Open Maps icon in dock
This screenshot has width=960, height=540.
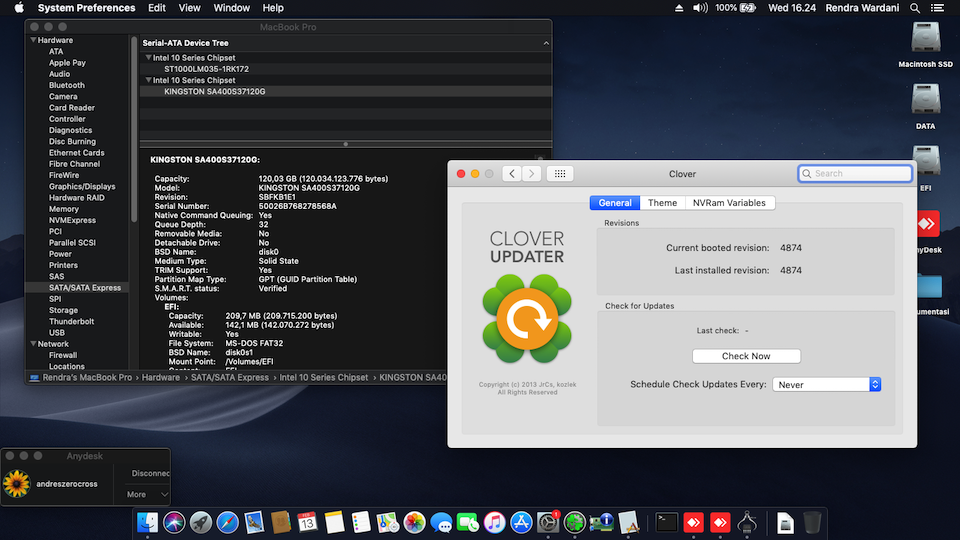(388, 522)
